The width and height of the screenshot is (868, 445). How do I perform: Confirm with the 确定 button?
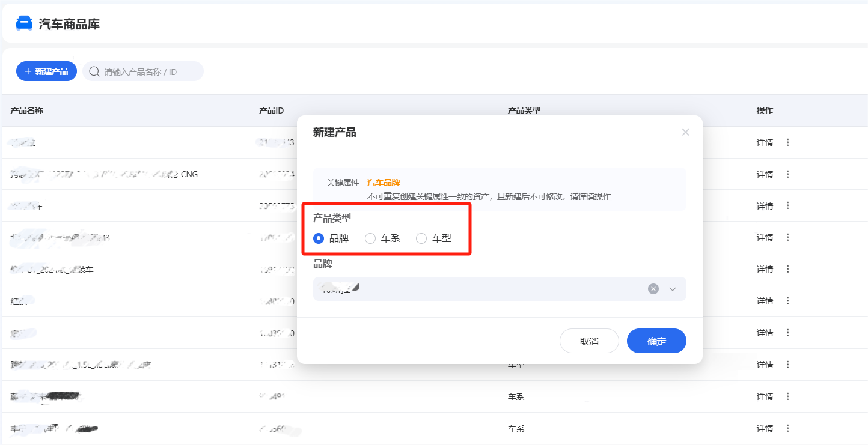pos(656,341)
